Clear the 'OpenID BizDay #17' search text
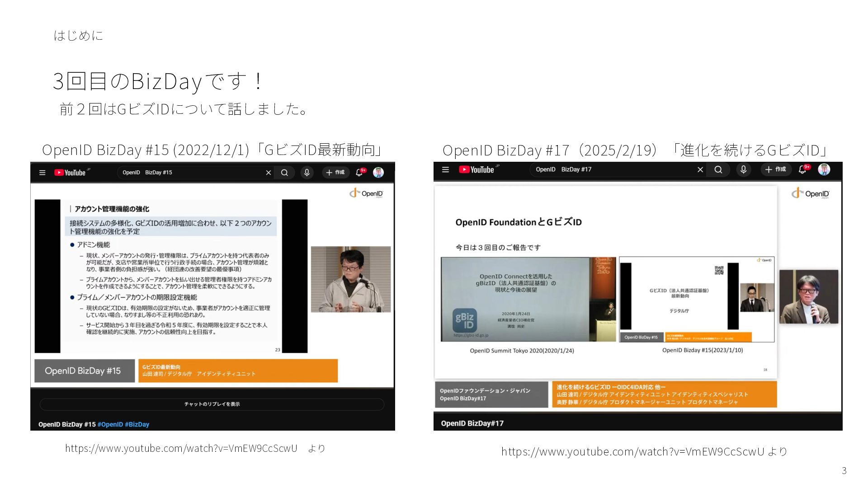The image size is (868, 488). coord(700,169)
